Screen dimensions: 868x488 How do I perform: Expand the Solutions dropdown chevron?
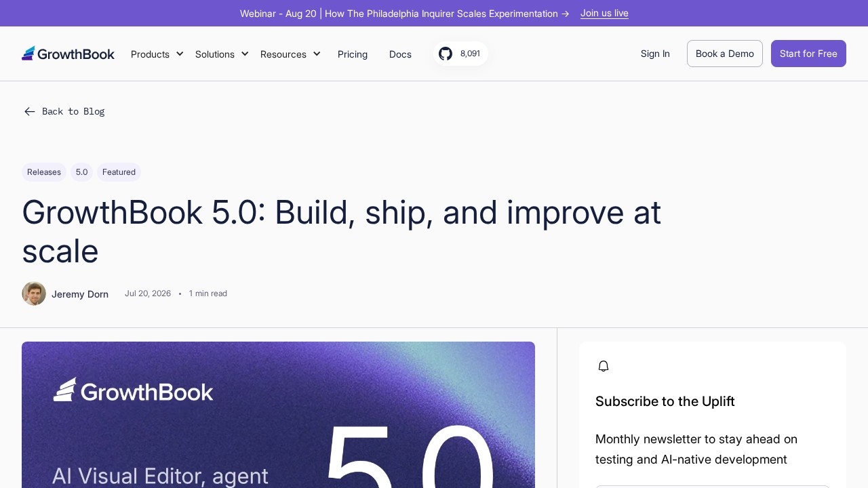pos(245,54)
